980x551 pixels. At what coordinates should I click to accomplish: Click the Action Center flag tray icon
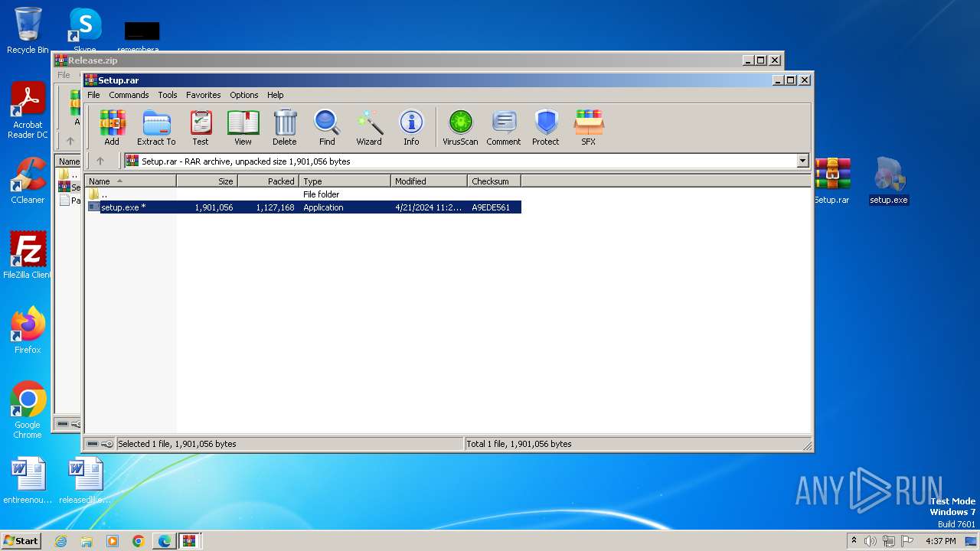click(x=907, y=541)
